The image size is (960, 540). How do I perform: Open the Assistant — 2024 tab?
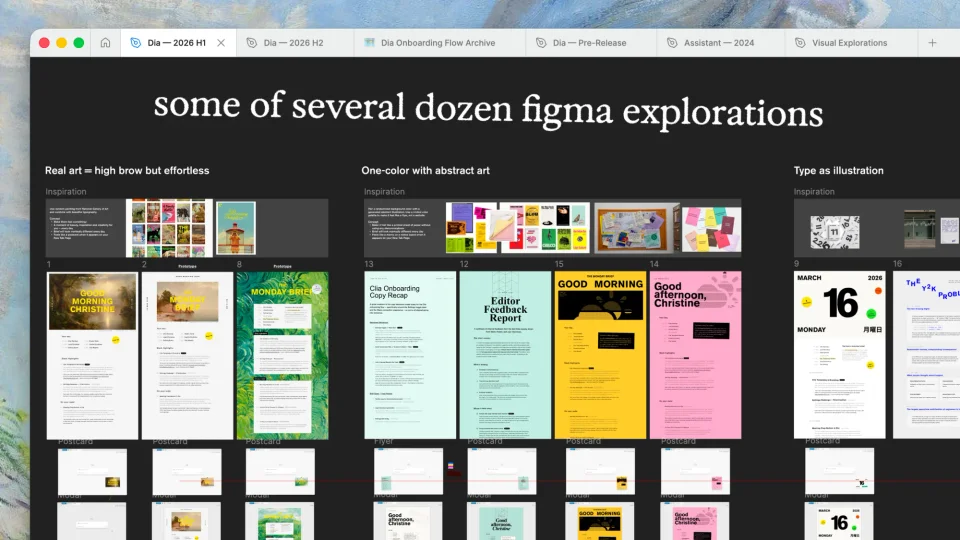721,43
